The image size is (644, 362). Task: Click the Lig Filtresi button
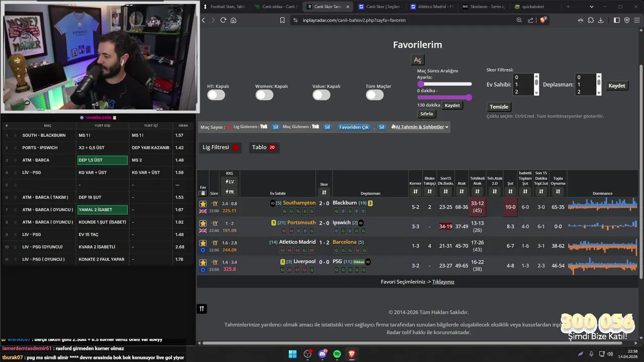(221, 147)
